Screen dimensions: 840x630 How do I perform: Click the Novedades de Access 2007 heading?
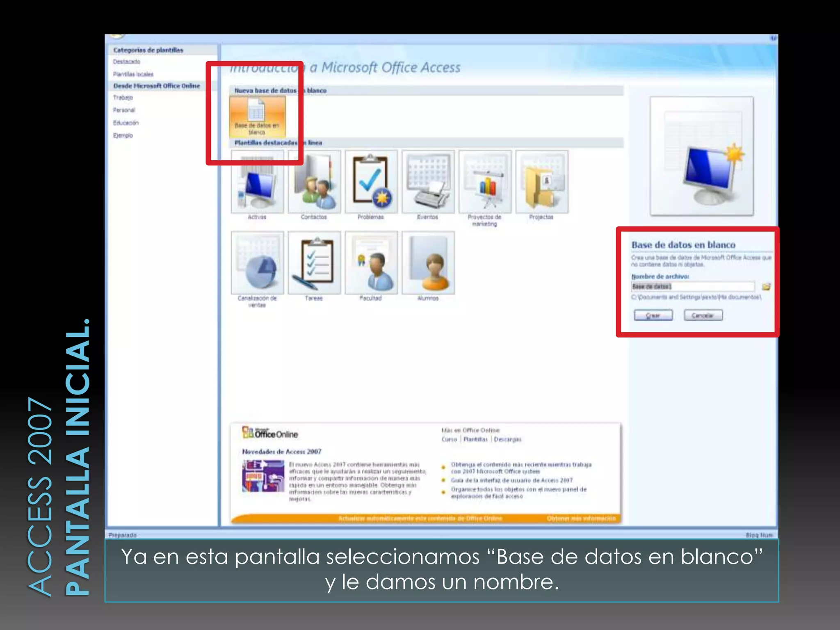tap(282, 452)
